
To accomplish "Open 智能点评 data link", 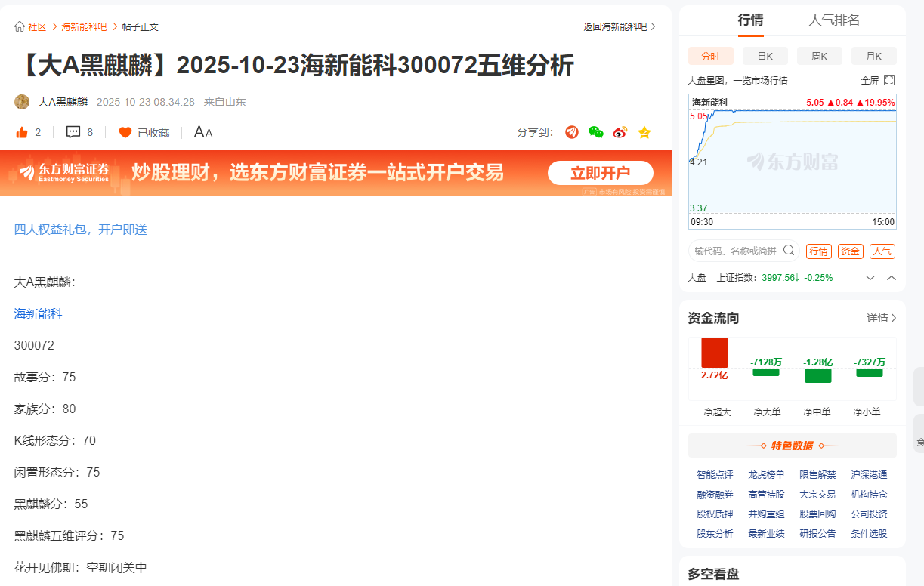I will 715,474.
